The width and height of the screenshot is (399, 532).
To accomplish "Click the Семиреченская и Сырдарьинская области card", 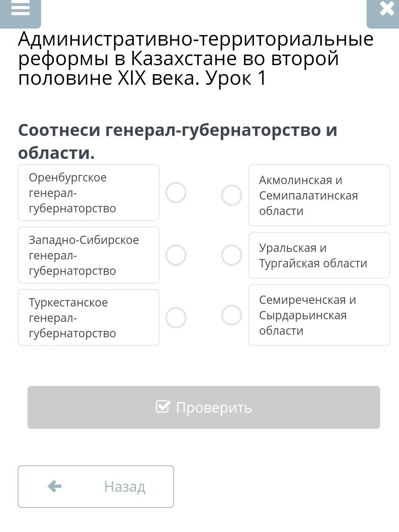I will [x=319, y=315].
